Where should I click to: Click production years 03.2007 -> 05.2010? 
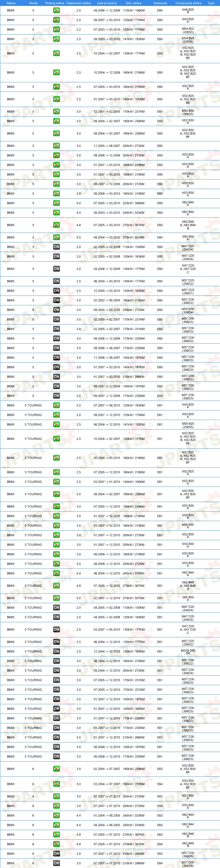(x=107, y=630)
